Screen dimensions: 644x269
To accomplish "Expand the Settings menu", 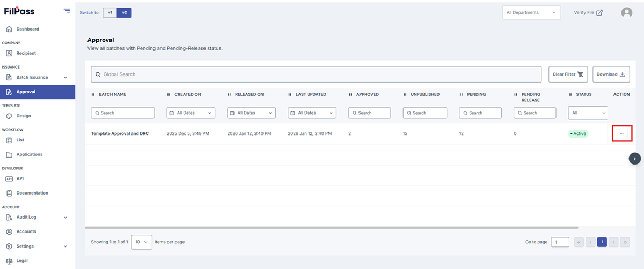I will 38,246.
